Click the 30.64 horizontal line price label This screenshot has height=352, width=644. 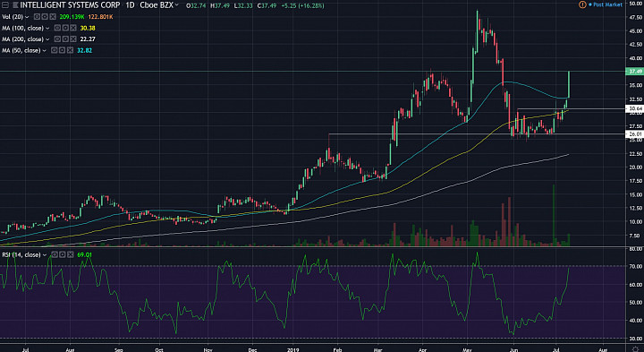click(635, 108)
